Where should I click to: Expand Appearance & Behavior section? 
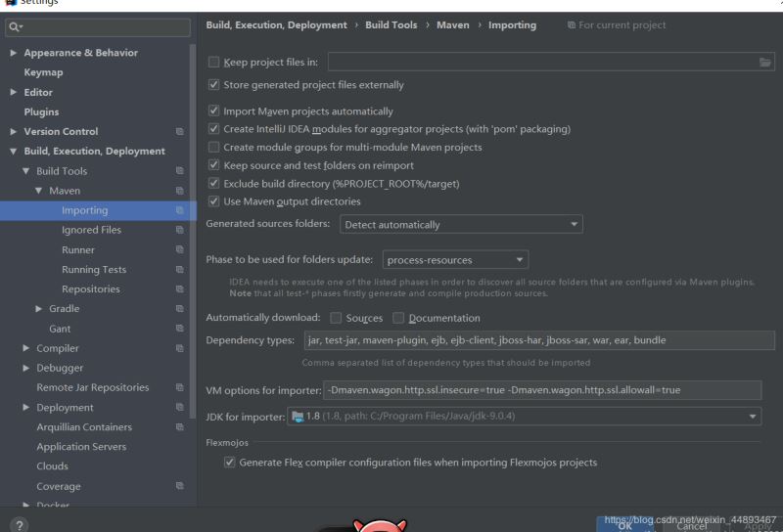click(14, 53)
